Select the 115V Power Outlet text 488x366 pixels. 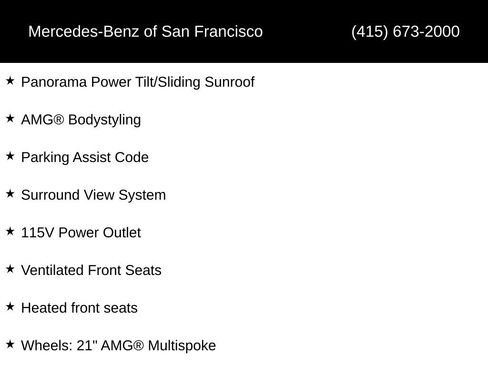pyautogui.click(x=81, y=233)
